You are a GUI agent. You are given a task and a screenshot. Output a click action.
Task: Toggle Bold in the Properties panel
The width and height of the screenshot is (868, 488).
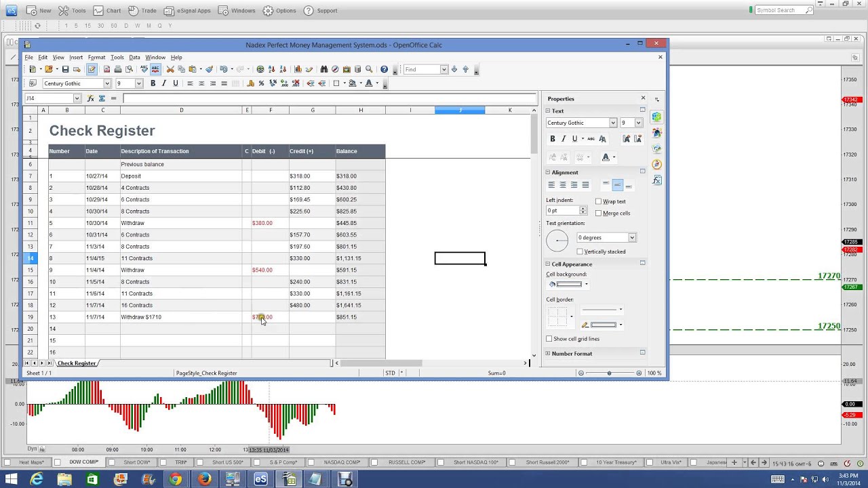click(x=553, y=138)
